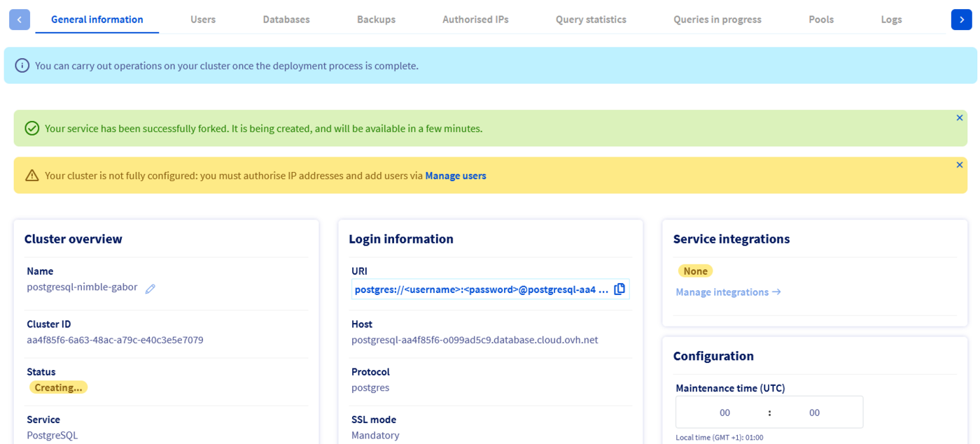
Task: Go to the Backups tab
Action: 376,20
